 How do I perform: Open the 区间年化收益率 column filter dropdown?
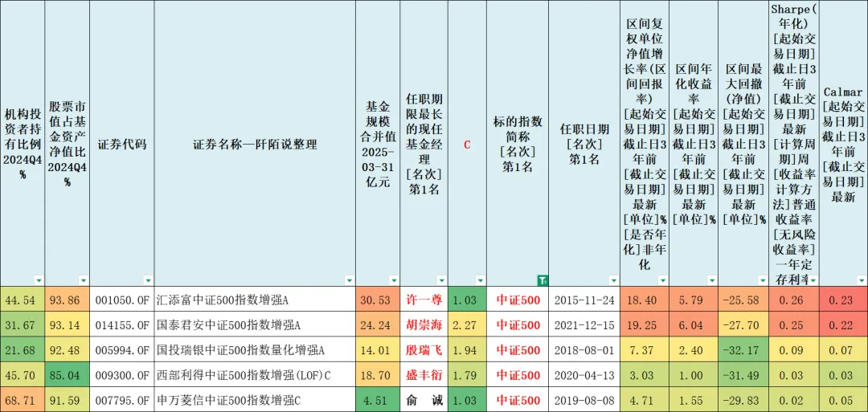[712, 279]
